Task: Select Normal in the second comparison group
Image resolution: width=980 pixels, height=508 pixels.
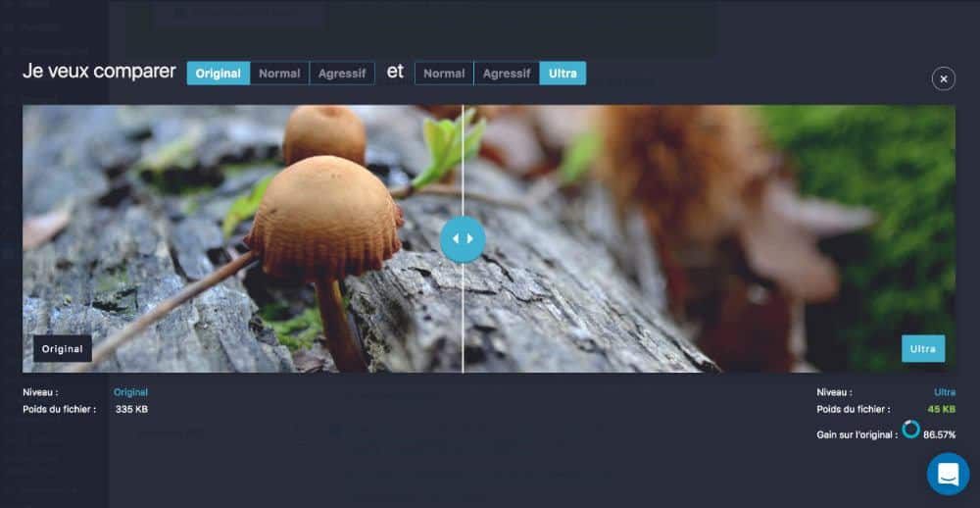Action: click(444, 74)
